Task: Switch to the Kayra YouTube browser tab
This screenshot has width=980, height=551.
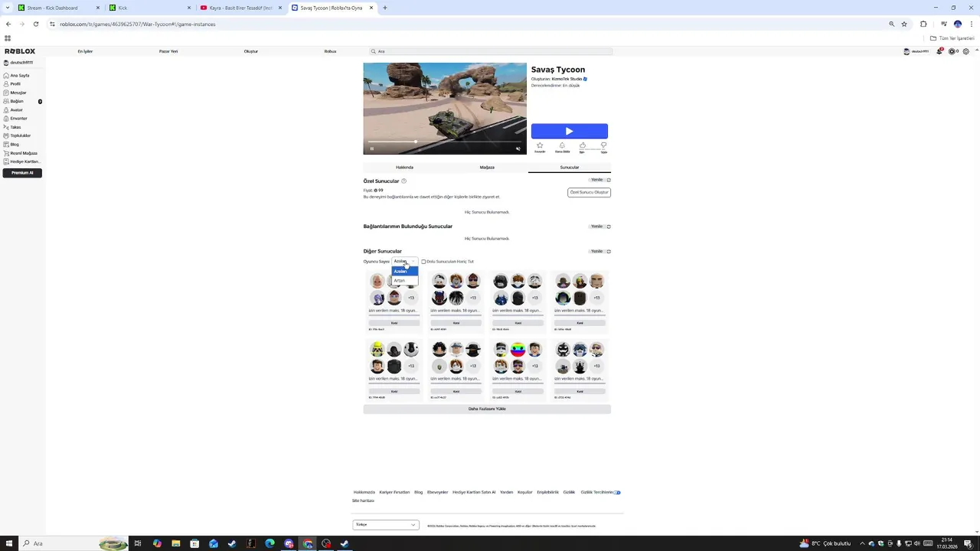Action: 240,8
